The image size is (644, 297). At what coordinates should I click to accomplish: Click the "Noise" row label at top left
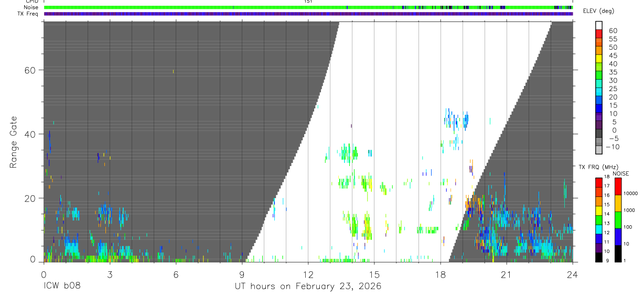tap(32, 7)
